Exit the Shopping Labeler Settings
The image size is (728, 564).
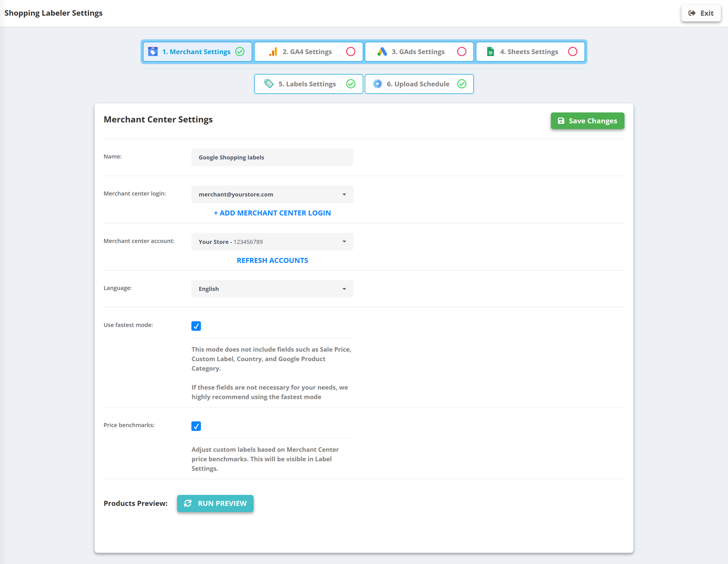[x=701, y=13]
